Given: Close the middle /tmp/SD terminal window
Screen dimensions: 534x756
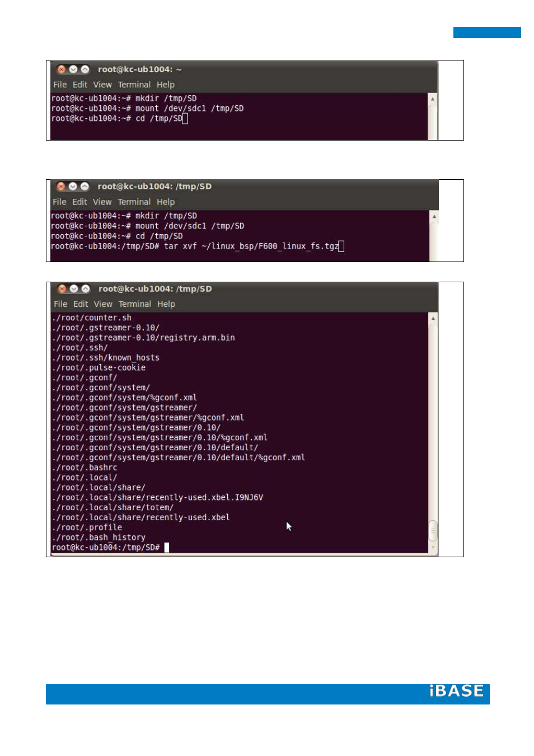Looking at the screenshot, I should click(x=61, y=186).
